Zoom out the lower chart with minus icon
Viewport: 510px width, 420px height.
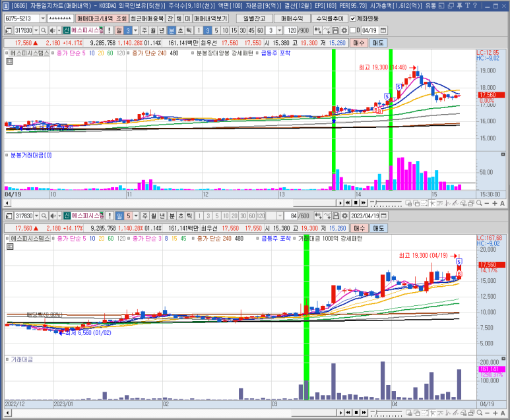click(487, 413)
